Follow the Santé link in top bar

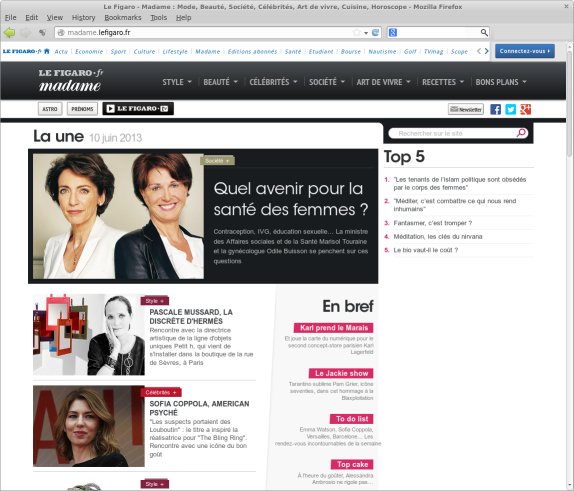click(293, 52)
